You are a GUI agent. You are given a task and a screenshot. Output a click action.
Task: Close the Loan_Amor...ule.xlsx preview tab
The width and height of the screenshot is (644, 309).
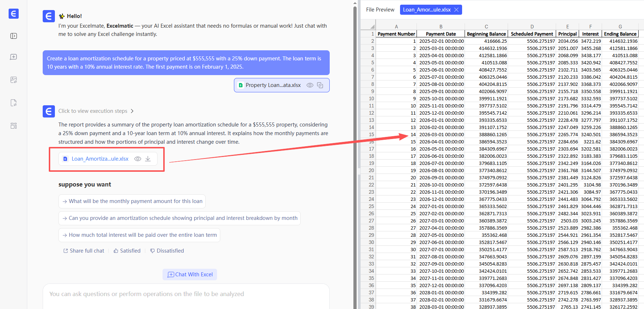pyautogui.click(x=456, y=10)
